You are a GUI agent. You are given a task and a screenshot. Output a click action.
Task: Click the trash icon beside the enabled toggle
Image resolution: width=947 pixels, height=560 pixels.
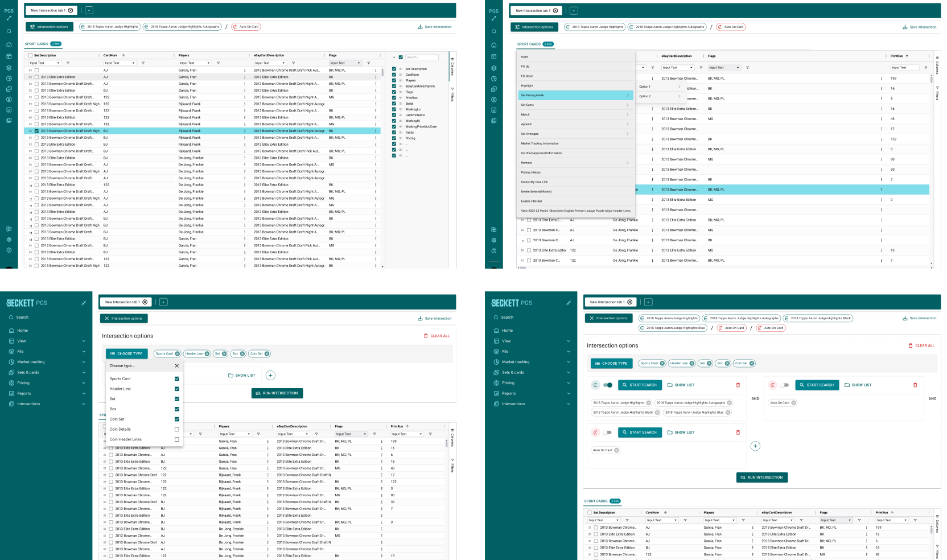[738, 385]
